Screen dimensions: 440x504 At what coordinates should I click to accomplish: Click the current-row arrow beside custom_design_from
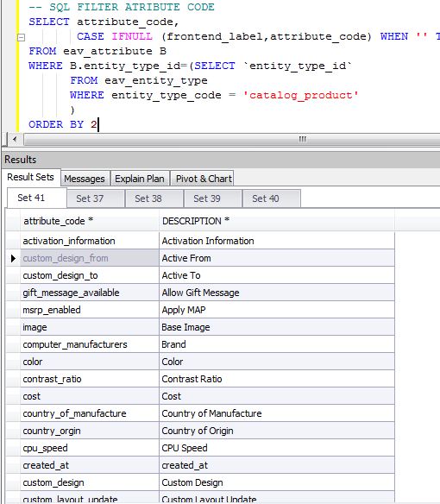(13, 258)
